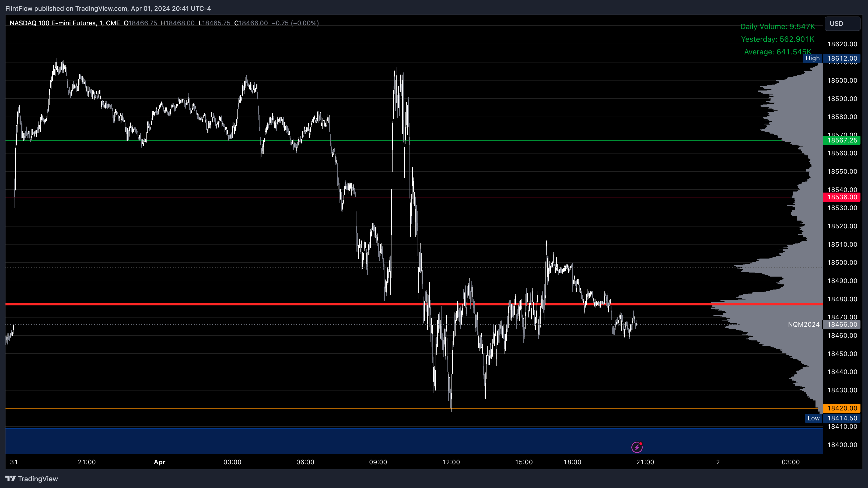Screen dimensions: 868x488
Task: Click the 06:00 time axis label
Action: pyautogui.click(x=305, y=462)
